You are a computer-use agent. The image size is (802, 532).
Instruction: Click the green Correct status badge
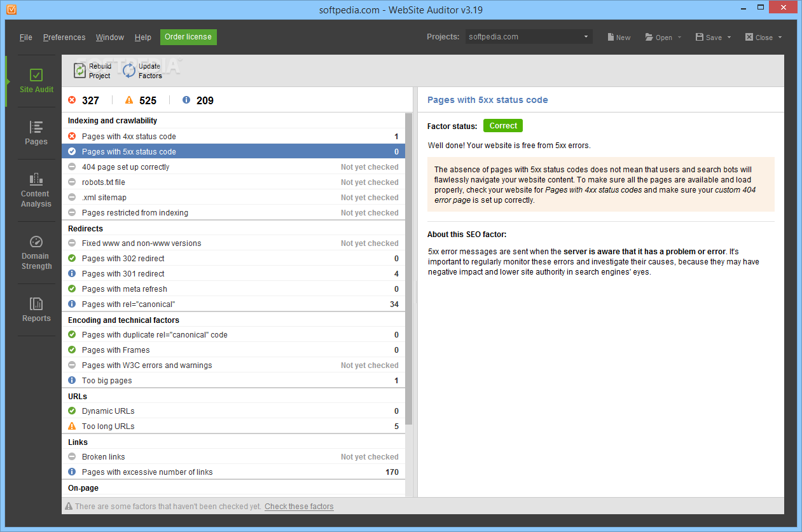(503, 126)
